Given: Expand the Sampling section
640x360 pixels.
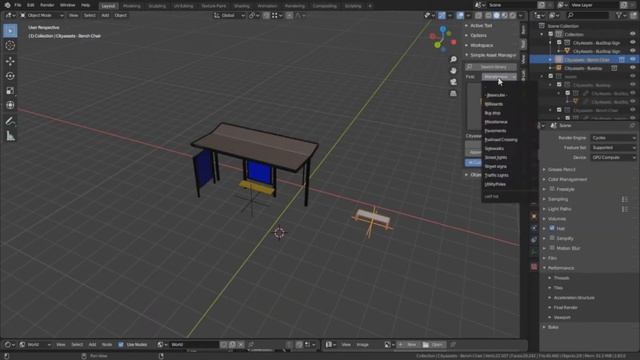Looking at the screenshot, I should coord(558,199).
